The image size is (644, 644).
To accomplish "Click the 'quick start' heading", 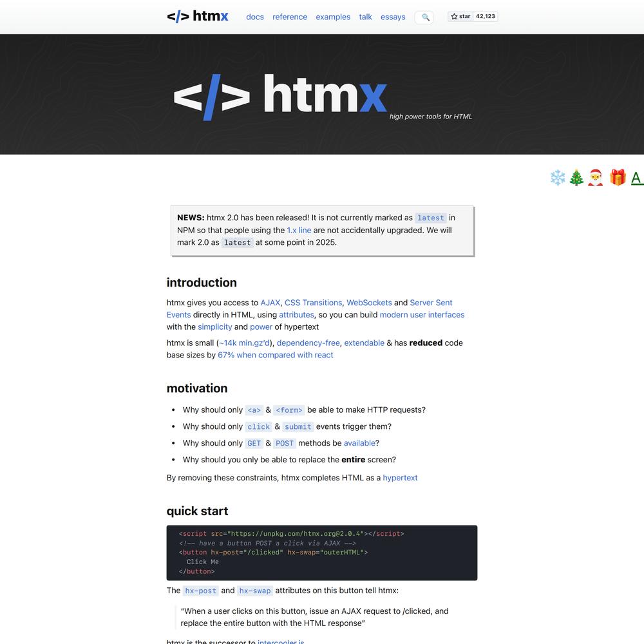I will (197, 511).
